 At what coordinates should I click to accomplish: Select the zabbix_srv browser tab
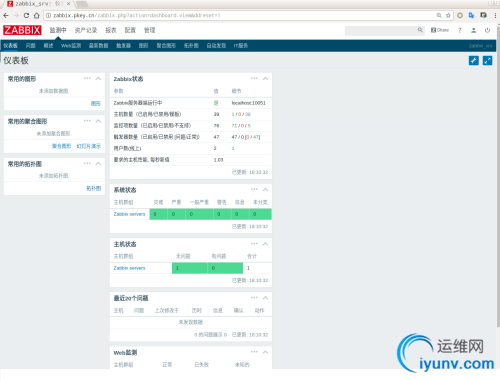pyautogui.click(x=38, y=4)
